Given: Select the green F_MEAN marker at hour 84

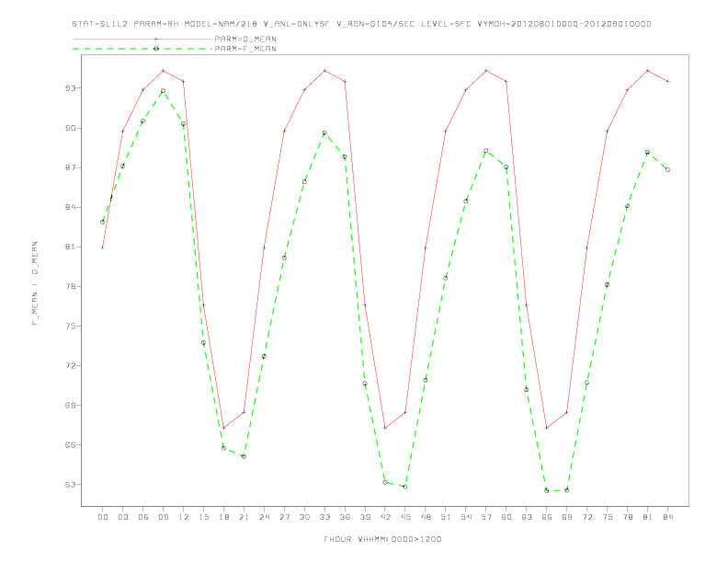Looking at the screenshot, I should point(667,170).
